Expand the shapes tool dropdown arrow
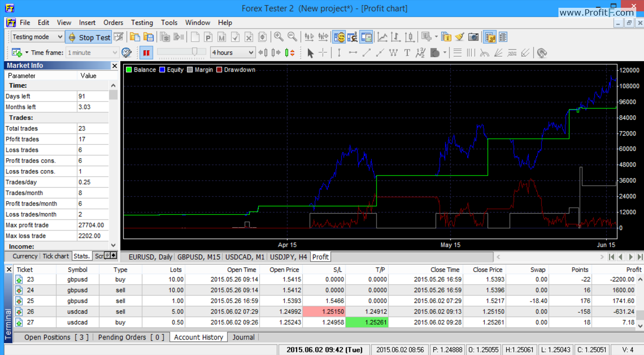The width and height of the screenshot is (644, 355). (x=444, y=52)
